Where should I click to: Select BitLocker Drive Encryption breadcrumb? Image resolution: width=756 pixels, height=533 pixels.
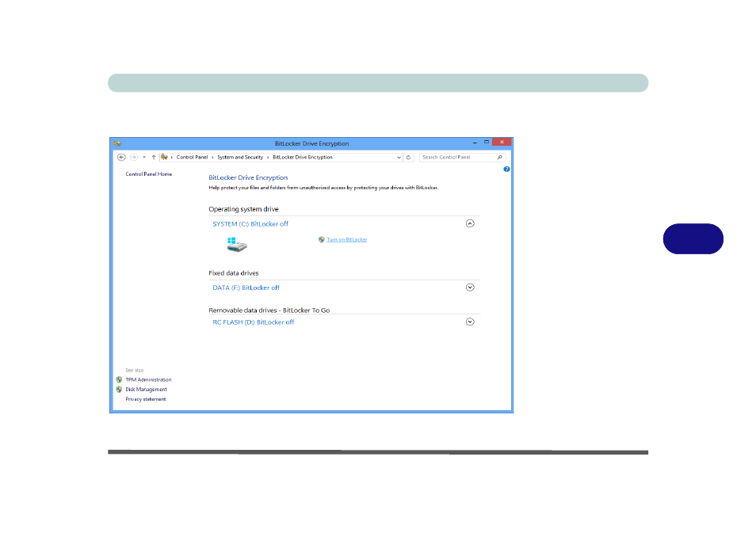(302, 157)
